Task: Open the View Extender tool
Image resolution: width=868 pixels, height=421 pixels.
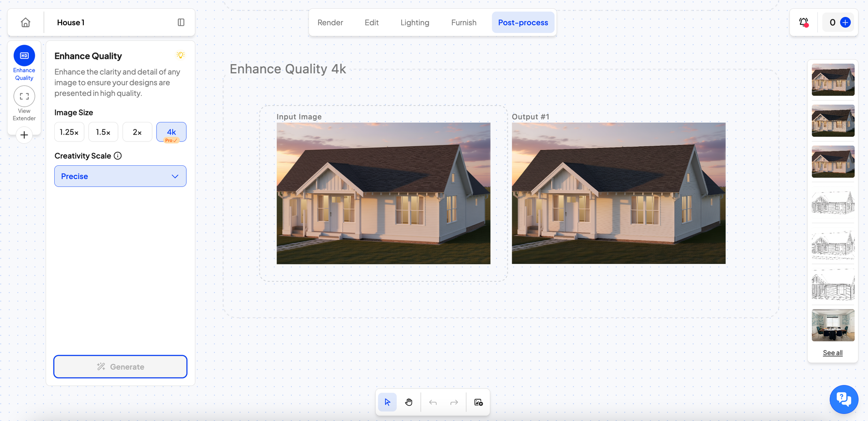Action: tap(24, 96)
